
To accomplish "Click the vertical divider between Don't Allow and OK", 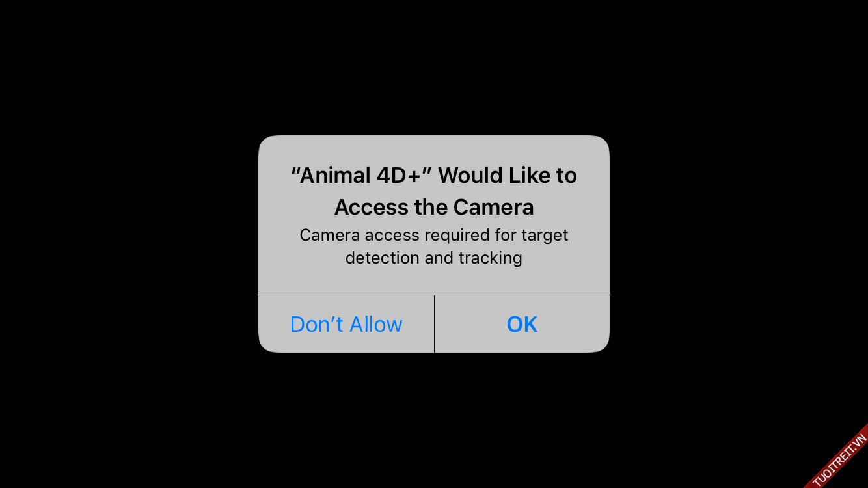I will pos(434,324).
